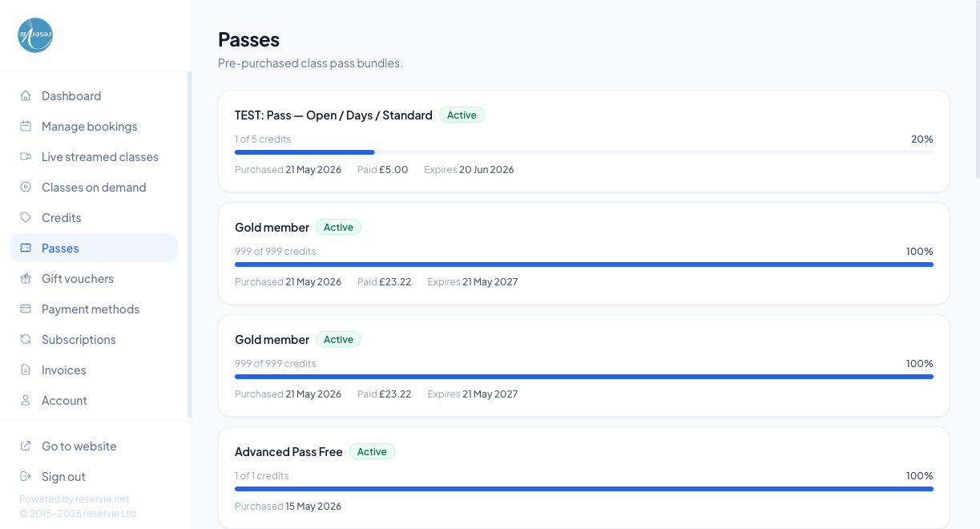
Task: Click the '20%' usage value
Action: click(x=922, y=139)
